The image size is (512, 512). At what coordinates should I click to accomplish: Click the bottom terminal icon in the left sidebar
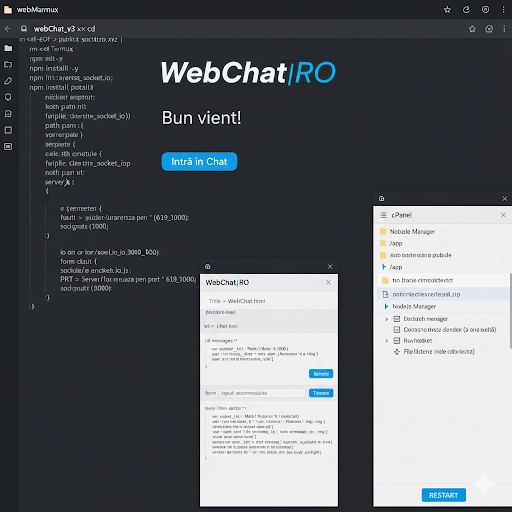(x=8, y=146)
